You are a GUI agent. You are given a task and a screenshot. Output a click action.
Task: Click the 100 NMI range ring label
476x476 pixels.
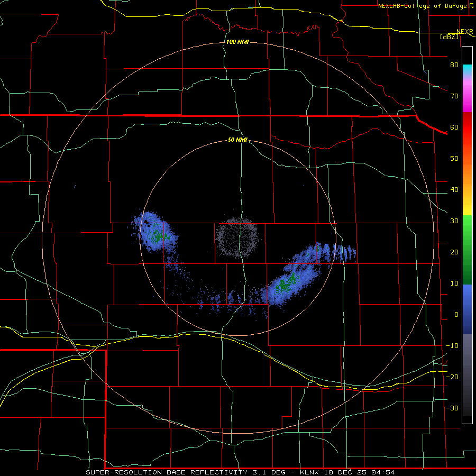point(237,42)
